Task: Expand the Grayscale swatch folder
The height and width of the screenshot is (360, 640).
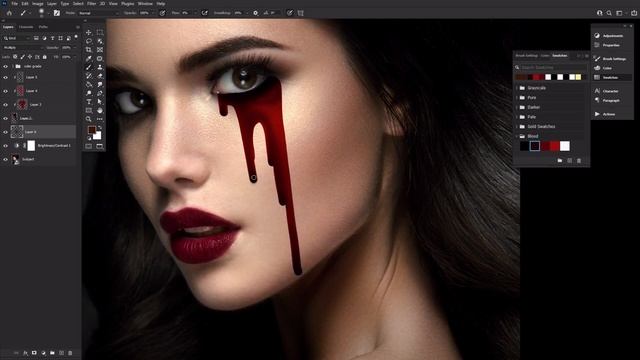Action: click(517, 88)
